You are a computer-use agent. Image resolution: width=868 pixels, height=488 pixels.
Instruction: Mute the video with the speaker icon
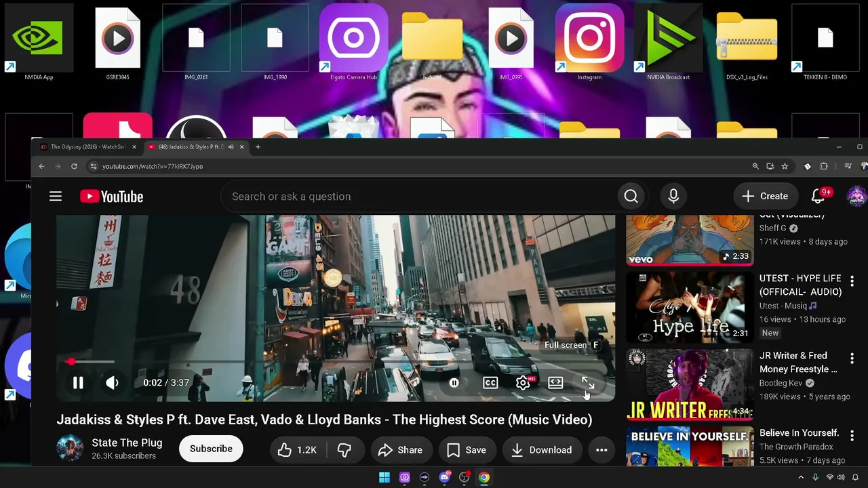click(112, 383)
